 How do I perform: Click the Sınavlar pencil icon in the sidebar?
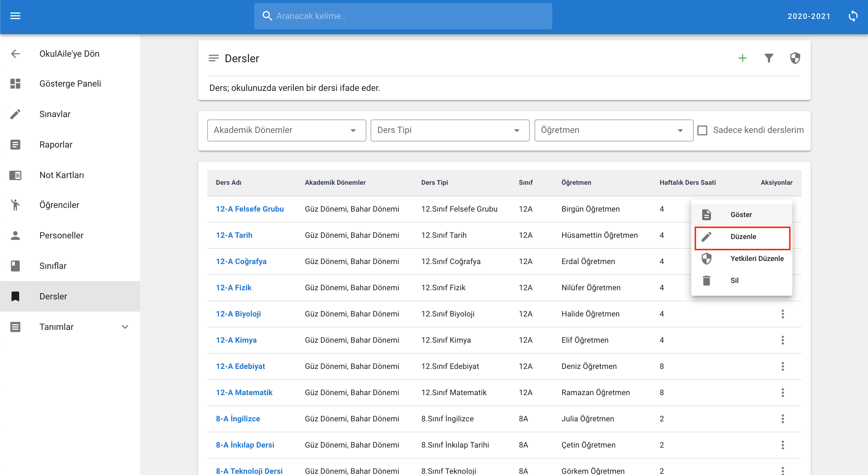tap(15, 114)
